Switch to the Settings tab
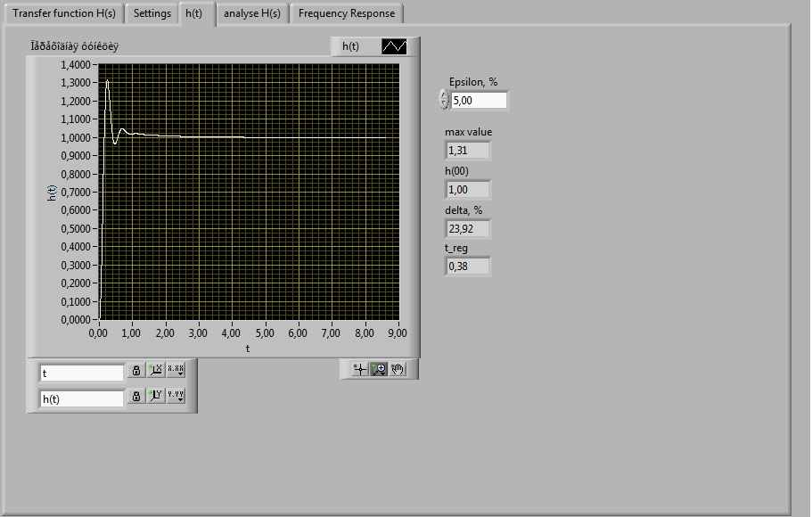The image size is (812, 517). pyautogui.click(x=152, y=13)
